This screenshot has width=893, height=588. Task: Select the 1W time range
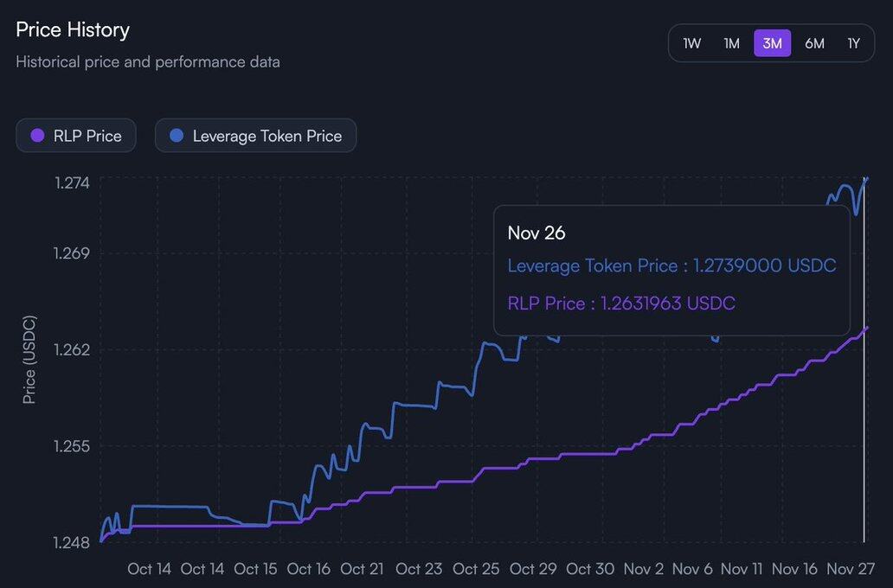point(692,43)
